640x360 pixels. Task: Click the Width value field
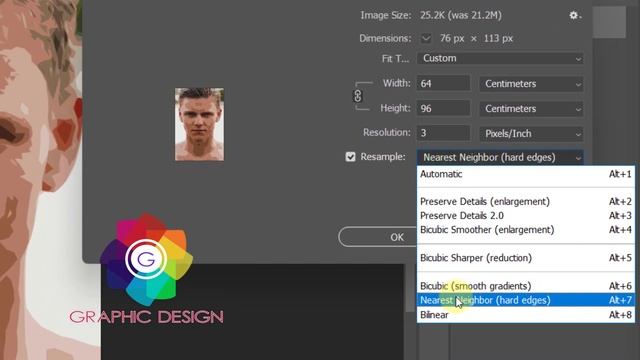pos(443,84)
